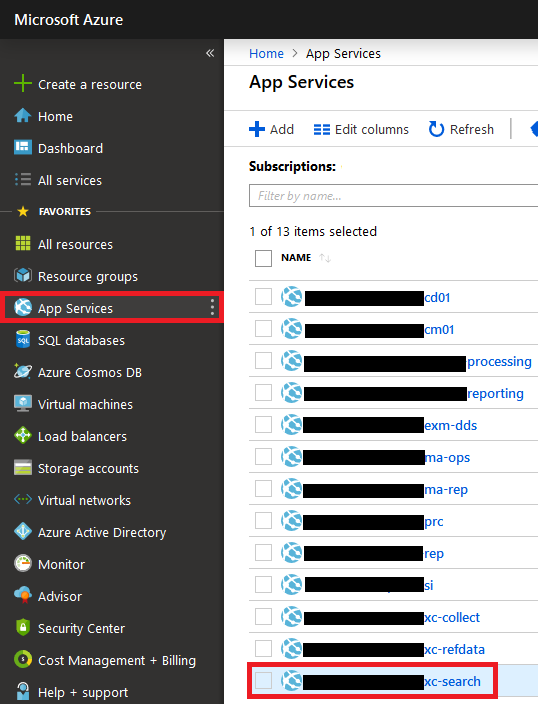Click the SQL databases icon
This screenshot has width=538, height=704.
coord(22,339)
